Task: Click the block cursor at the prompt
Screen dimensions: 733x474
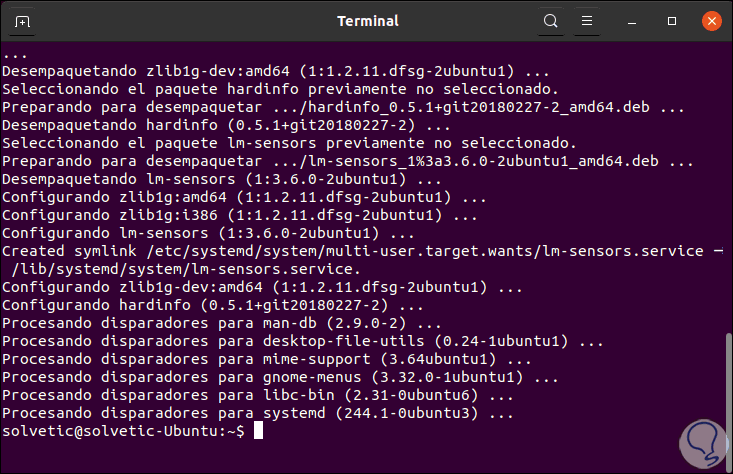Action: 258,430
